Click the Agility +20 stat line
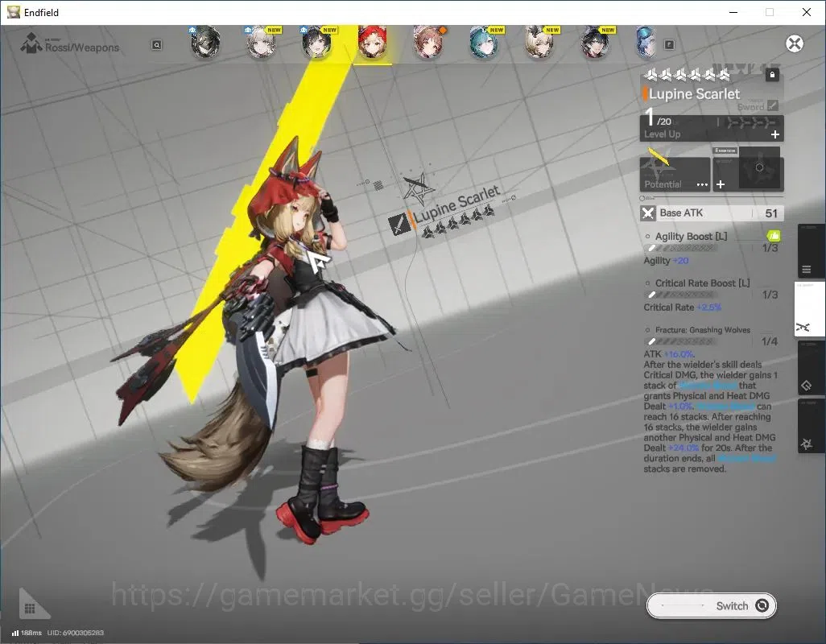Screen dimensions: 826x644 coord(666,261)
